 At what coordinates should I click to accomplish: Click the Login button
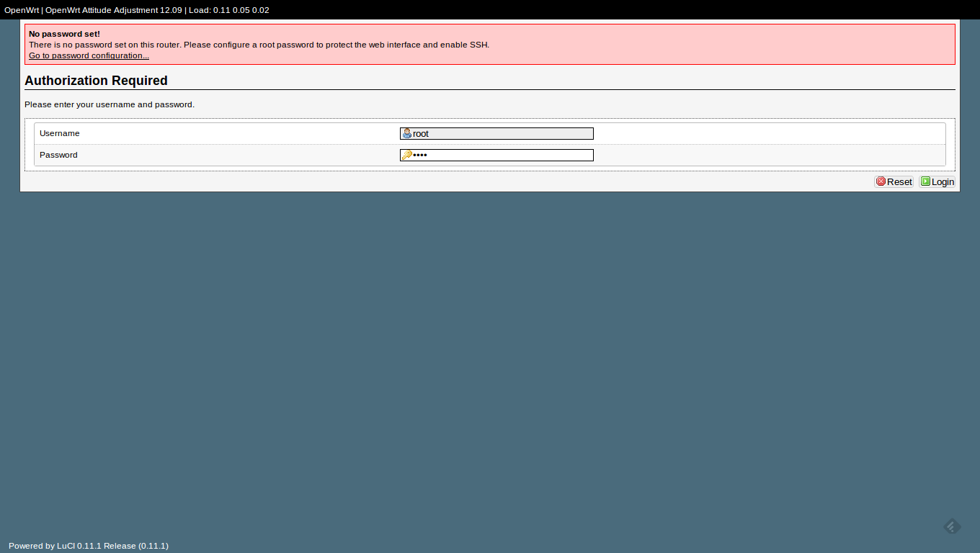pyautogui.click(x=937, y=181)
